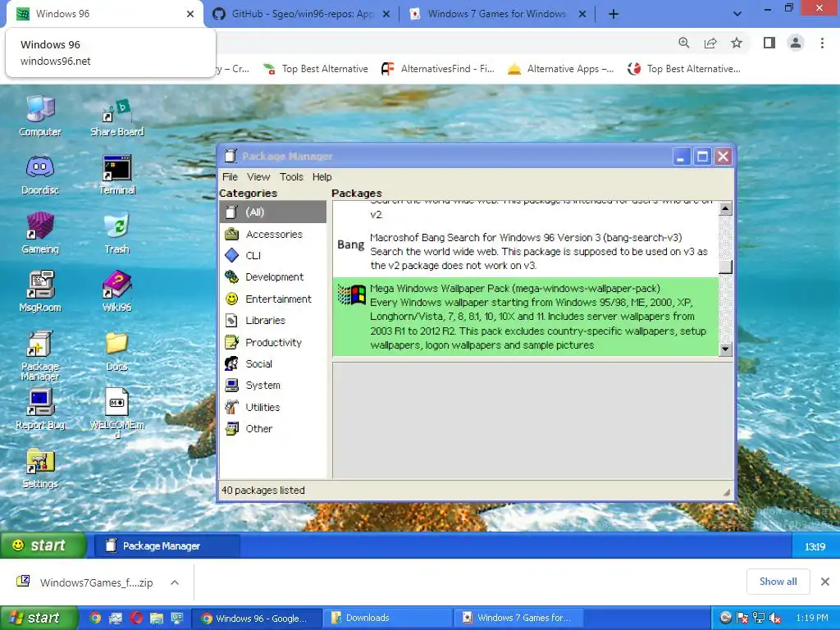The image size is (840, 630).
Task: Open the Terminal desktop icon
Action: (116, 175)
